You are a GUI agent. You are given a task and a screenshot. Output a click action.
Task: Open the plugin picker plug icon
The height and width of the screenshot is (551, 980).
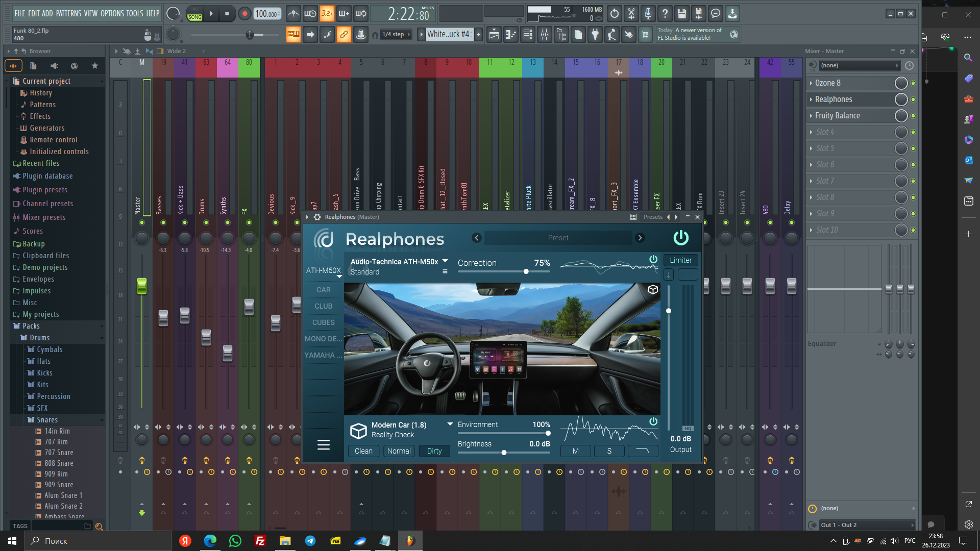[595, 35]
